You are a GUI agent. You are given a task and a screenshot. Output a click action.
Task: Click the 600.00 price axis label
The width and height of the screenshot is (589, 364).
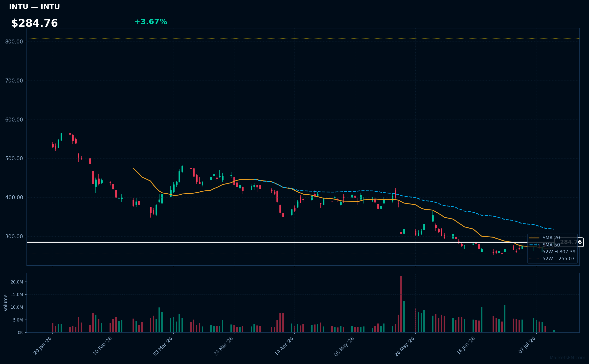click(x=14, y=120)
